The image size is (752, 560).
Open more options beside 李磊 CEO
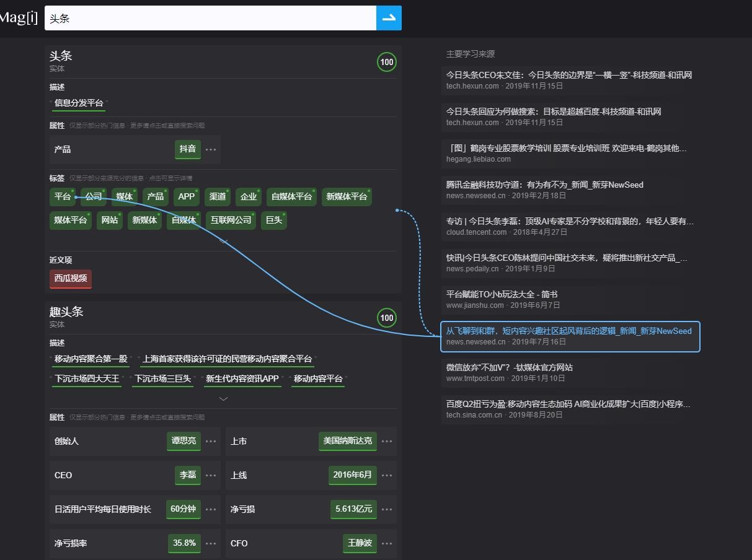[x=211, y=475]
